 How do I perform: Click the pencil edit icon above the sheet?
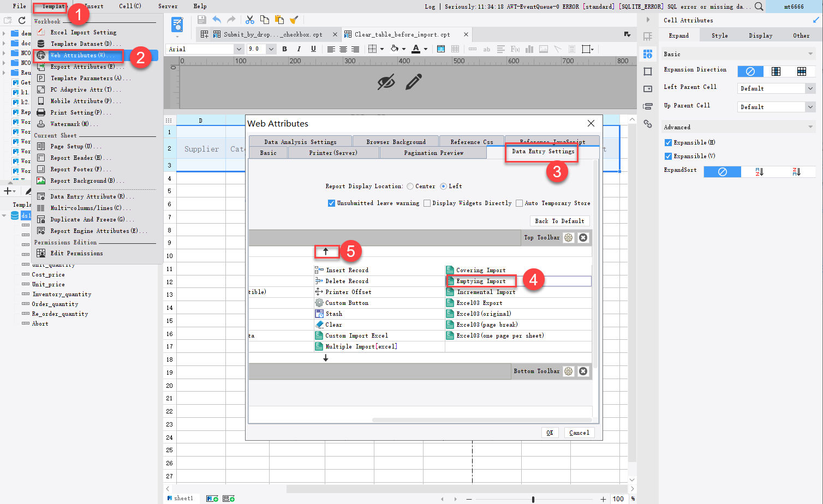[x=414, y=82]
